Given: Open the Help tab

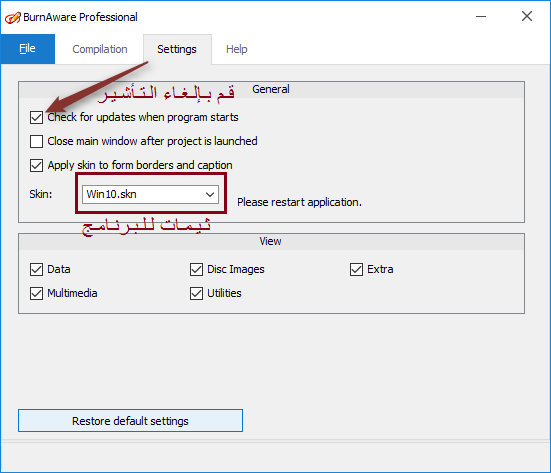Looking at the screenshot, I should [x=236, y=49].
